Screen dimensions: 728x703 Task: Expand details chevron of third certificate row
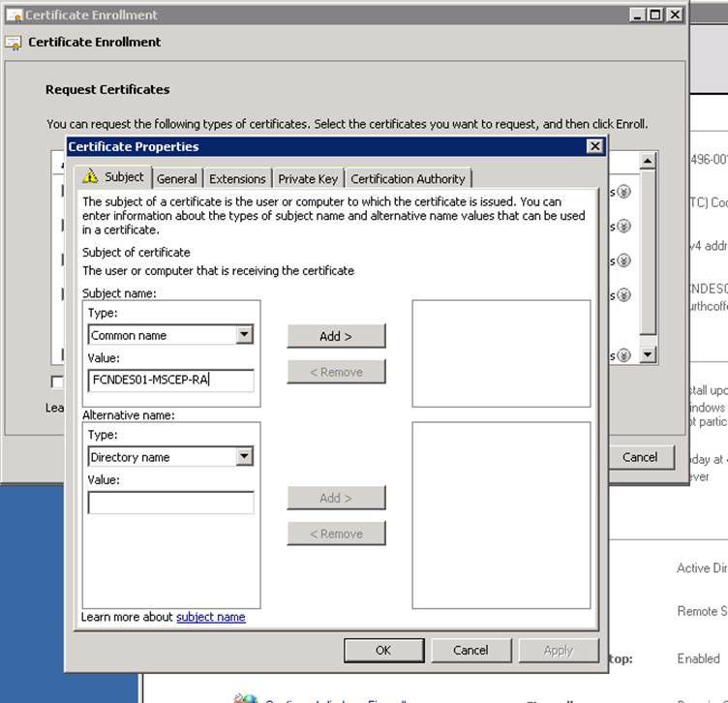pos(623,260)
